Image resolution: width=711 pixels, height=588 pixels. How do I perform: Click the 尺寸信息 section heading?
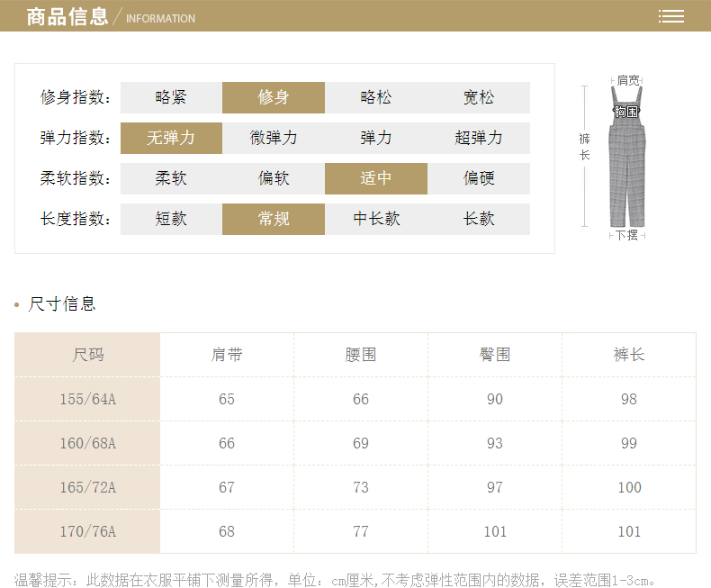tap(62, 303)
